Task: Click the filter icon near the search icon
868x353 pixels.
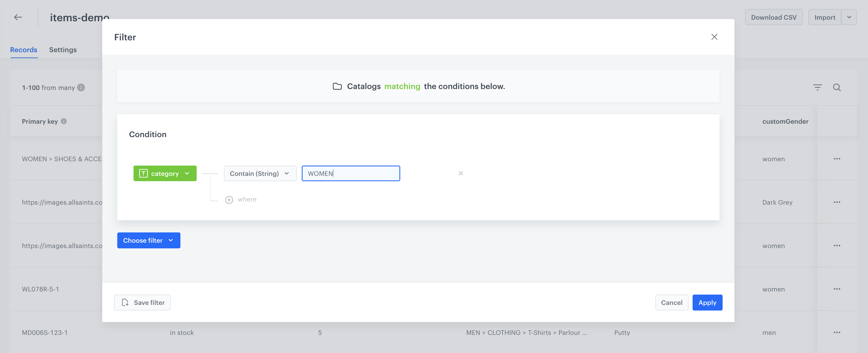Action: point(818,87)
